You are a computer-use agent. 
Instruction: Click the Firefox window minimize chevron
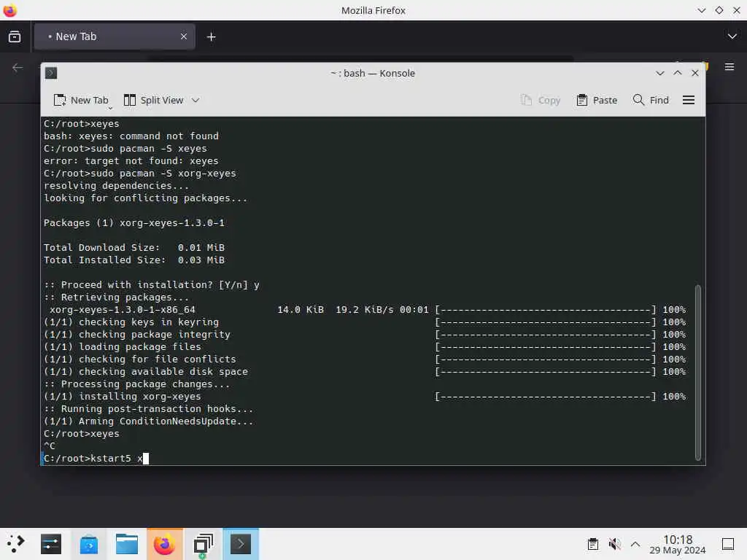coord(701,10)
